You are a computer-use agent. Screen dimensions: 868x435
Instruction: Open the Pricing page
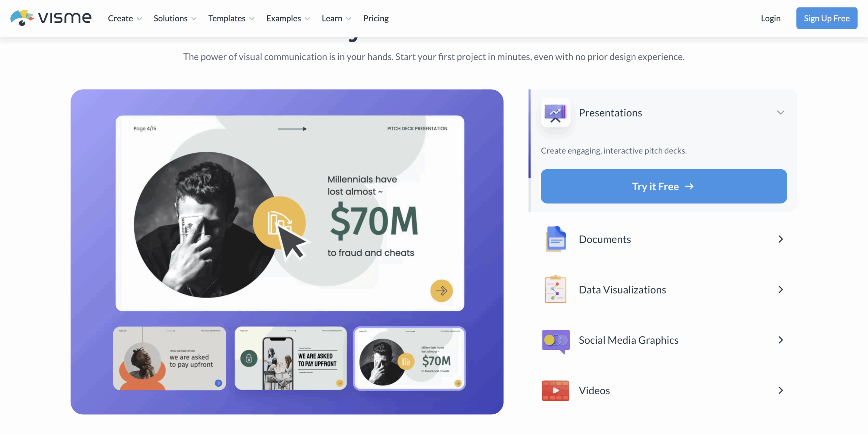point(376,18)
